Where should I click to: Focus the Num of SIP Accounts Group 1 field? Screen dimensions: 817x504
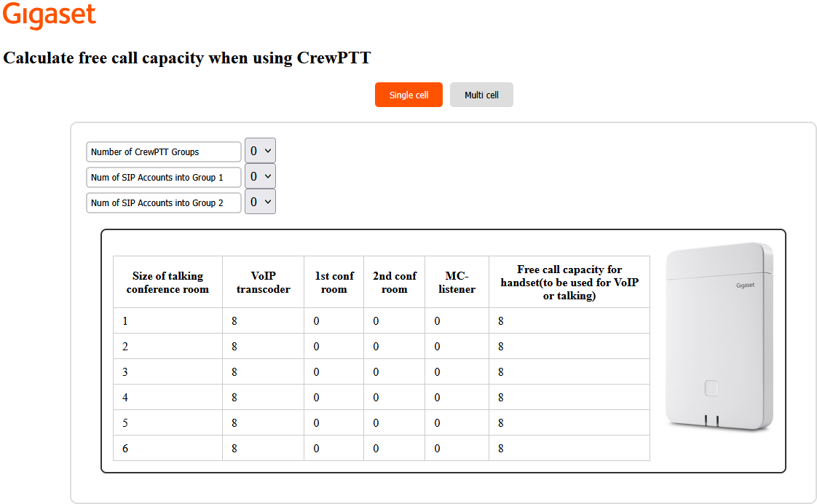163,177
